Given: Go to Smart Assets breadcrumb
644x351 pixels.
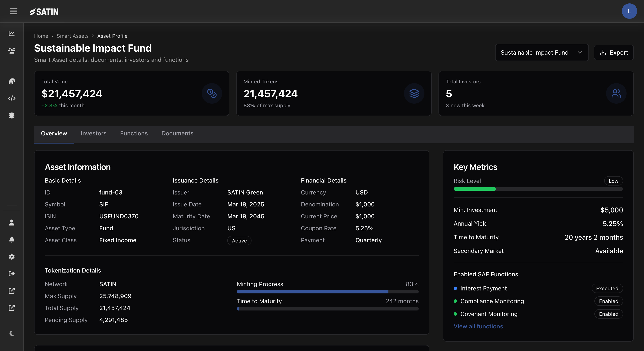Looking at the screenshot, I should 72,36.
